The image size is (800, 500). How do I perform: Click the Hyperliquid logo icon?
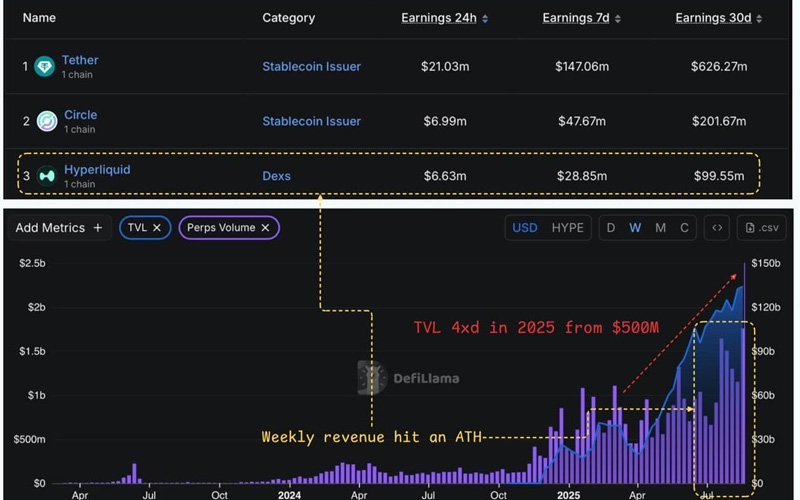47,176
